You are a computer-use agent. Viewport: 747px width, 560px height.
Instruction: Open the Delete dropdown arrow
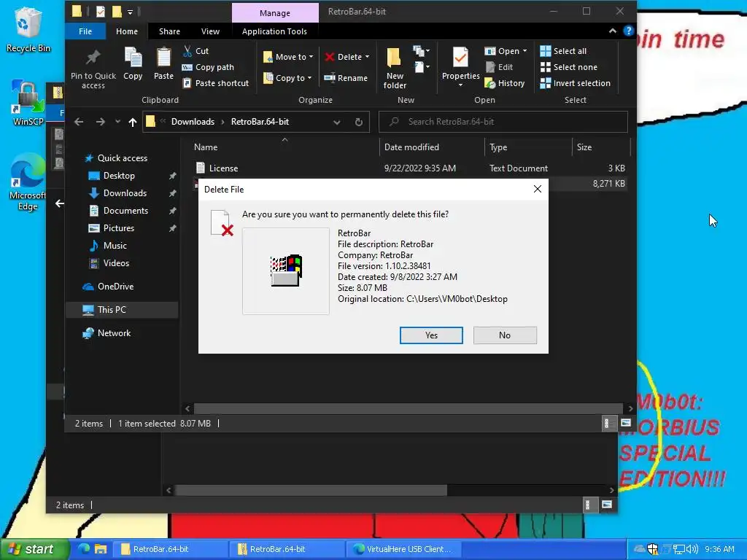pyautogui.click(x=368, y=57)
